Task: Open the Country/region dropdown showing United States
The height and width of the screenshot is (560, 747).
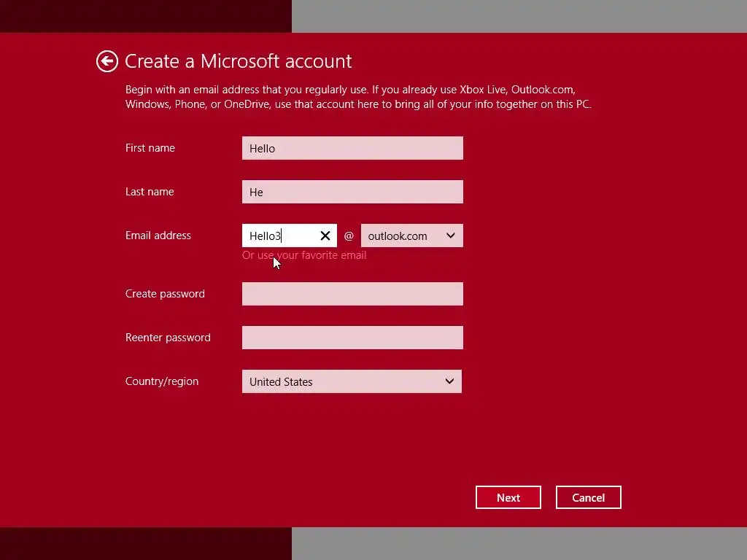Action: 352,381
